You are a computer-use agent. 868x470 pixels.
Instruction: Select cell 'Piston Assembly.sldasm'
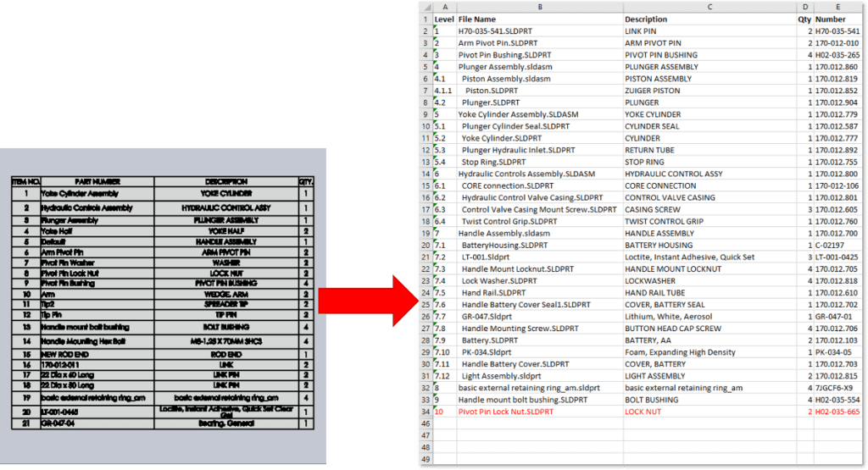(540, 79)
